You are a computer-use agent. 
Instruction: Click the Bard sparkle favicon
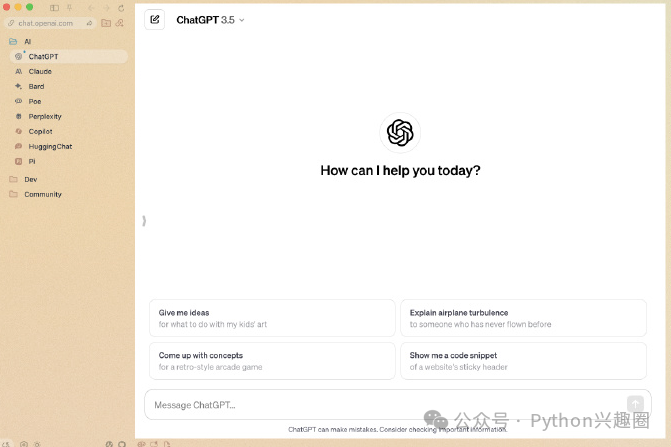pyautogui.click(x=18, y=86)
